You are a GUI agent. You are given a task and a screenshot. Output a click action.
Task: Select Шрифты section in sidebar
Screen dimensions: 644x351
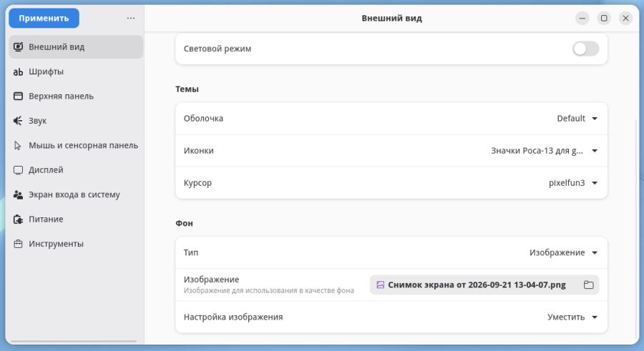tap(76, 71)
